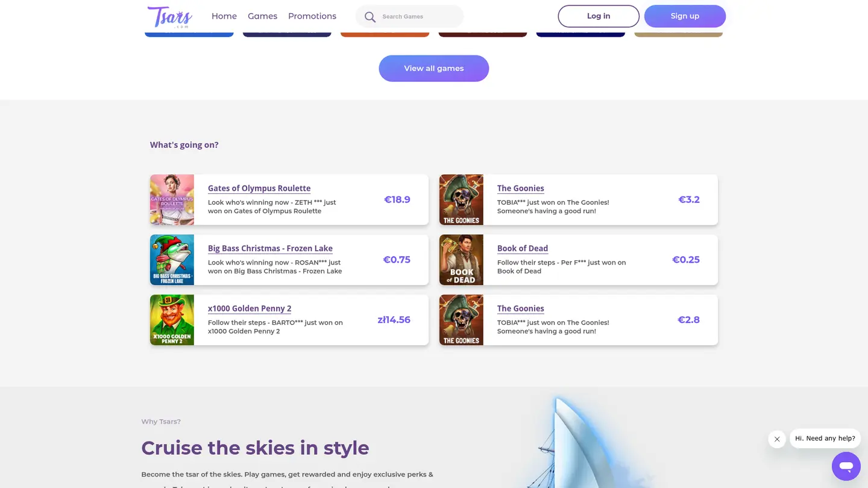
Task: Click the x1000 Golden Penny 2 thumbnail
Action: click(x=172, y=320)
